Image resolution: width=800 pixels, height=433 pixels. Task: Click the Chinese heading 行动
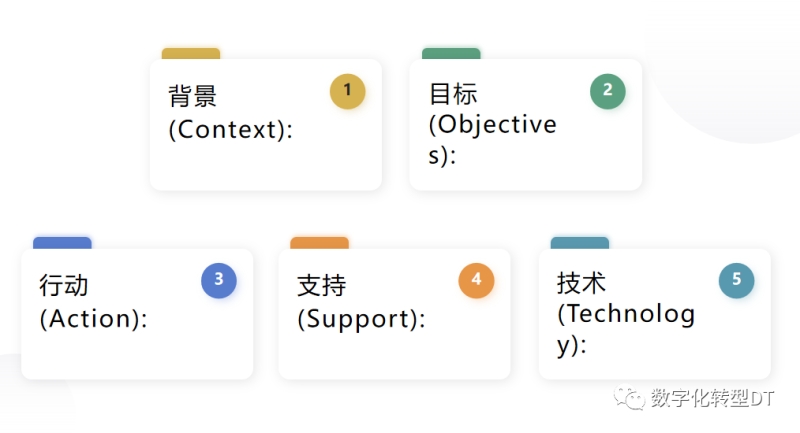click(64, 285)
